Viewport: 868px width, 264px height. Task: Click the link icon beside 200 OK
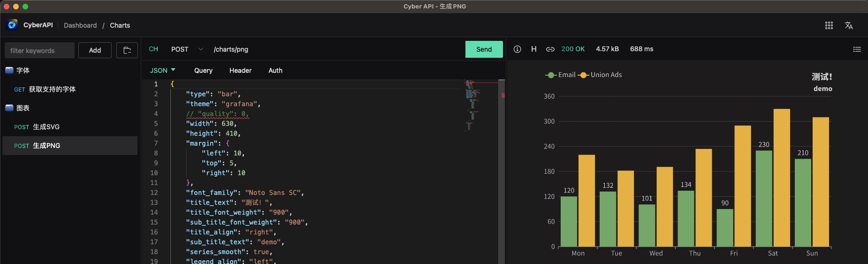[x=550, y=49]
